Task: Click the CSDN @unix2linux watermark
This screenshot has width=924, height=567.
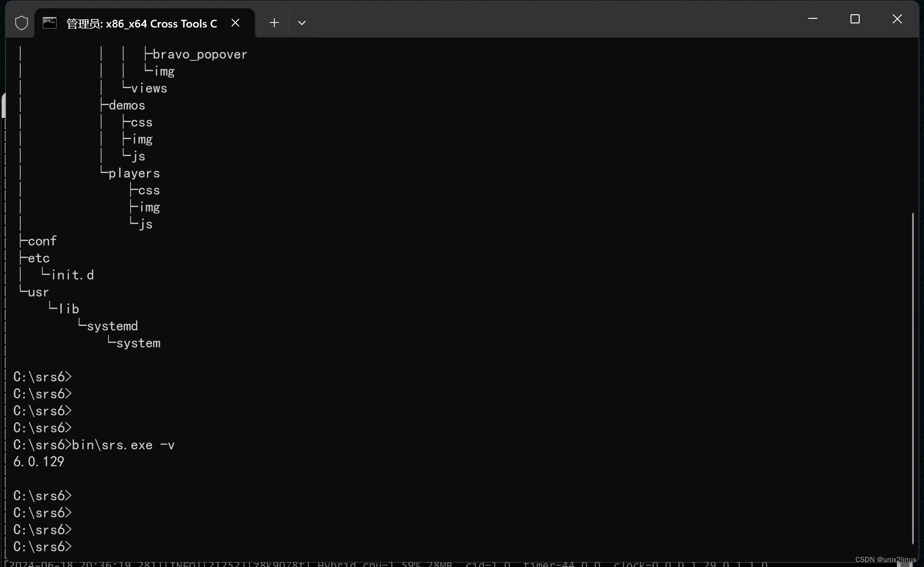Action: coord(885,559)
